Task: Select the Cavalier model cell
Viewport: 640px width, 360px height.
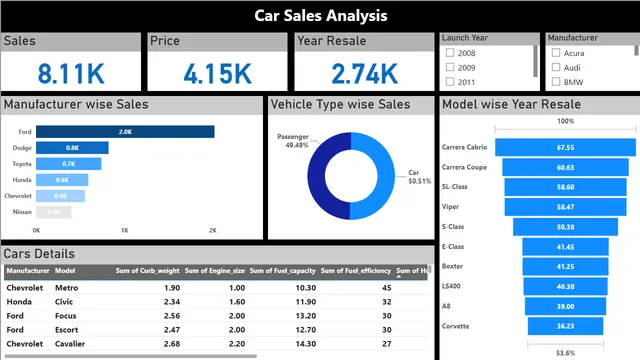Action: pyautogui.click(x=70, y=344)
